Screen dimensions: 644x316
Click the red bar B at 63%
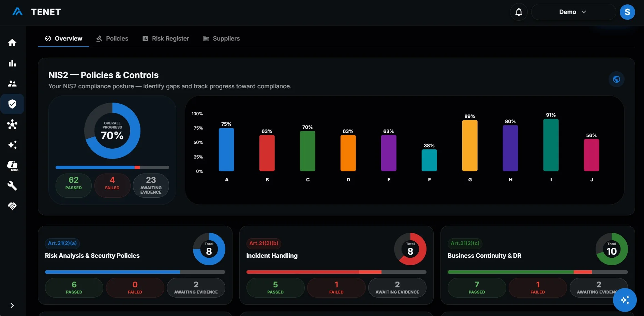click(x=267, y=153)
